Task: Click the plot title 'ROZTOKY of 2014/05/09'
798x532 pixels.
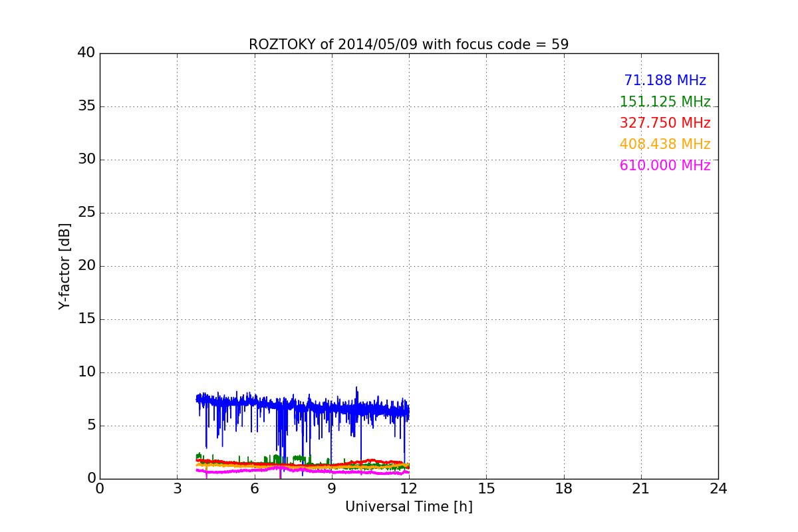Action: [x=408, y=45]
